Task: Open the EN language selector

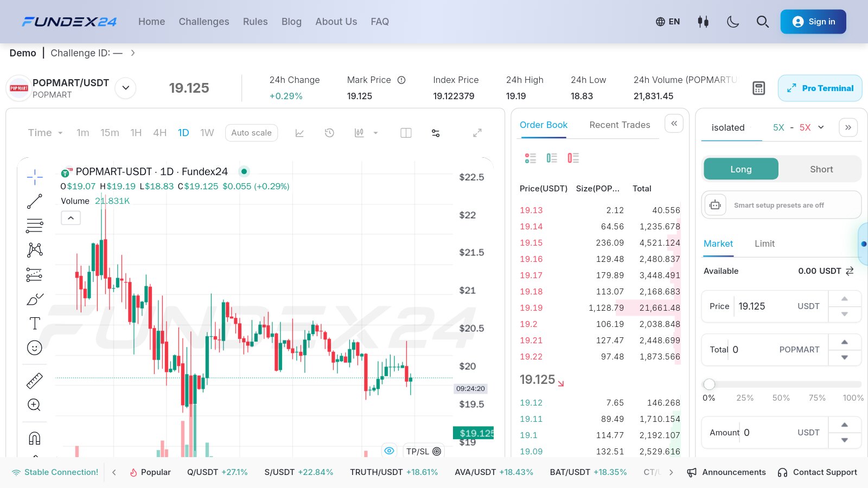Action: [668, 22]
